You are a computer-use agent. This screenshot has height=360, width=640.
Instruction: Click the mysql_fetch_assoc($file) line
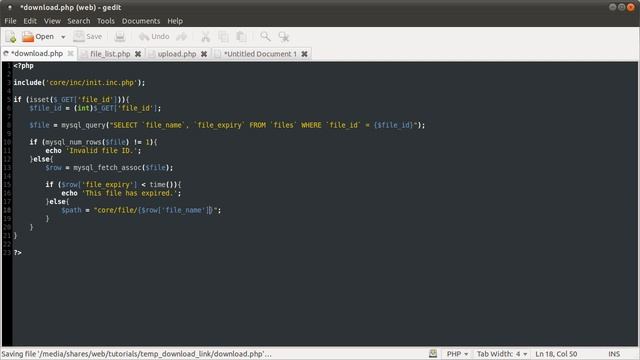click(109, 168)
